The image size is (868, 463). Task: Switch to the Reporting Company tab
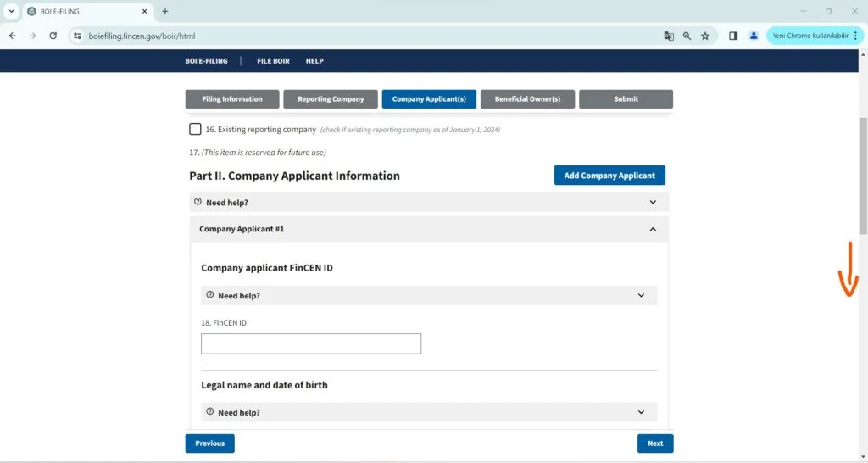330,99
